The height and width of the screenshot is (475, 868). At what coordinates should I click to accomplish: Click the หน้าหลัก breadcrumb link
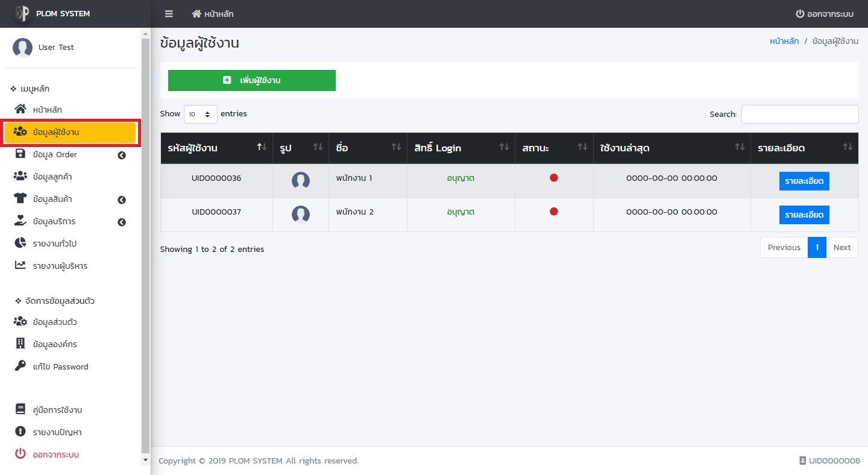click(x=784, y=42)
